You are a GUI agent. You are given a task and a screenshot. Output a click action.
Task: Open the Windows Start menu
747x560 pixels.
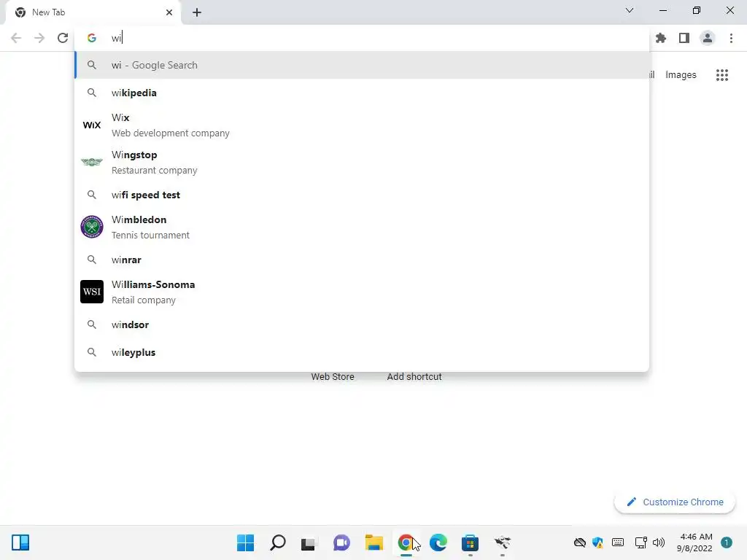(x=245, y=542)
